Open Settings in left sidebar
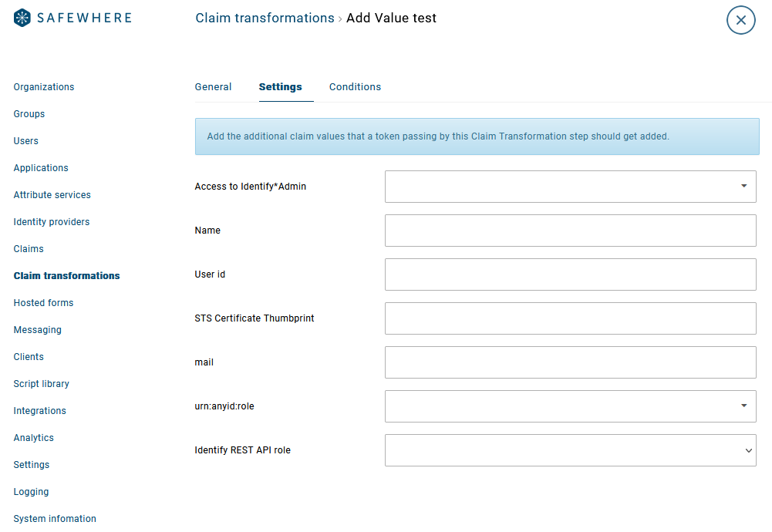Image resolution: width=772 pixels, height=532 pixels. pos(32,465)
